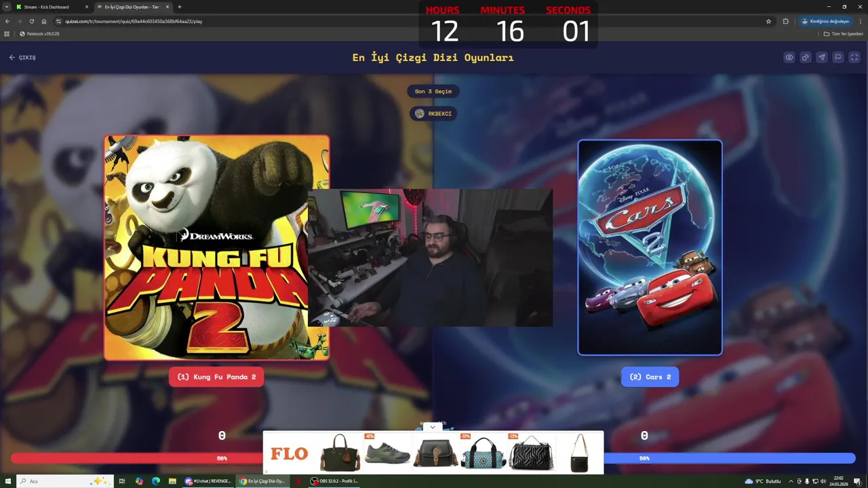
Task: Click the copy/duplicate squares icon in quiz header
Action: 806,58
